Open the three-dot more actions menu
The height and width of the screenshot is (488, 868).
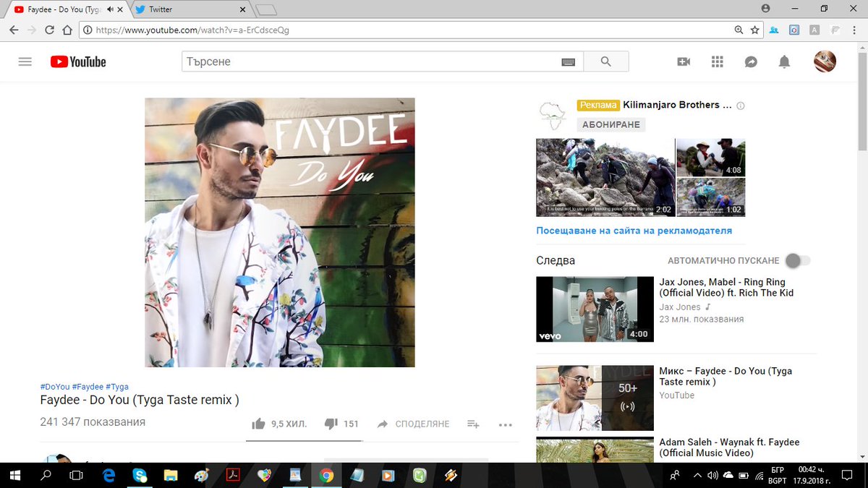tap(506, 424)
